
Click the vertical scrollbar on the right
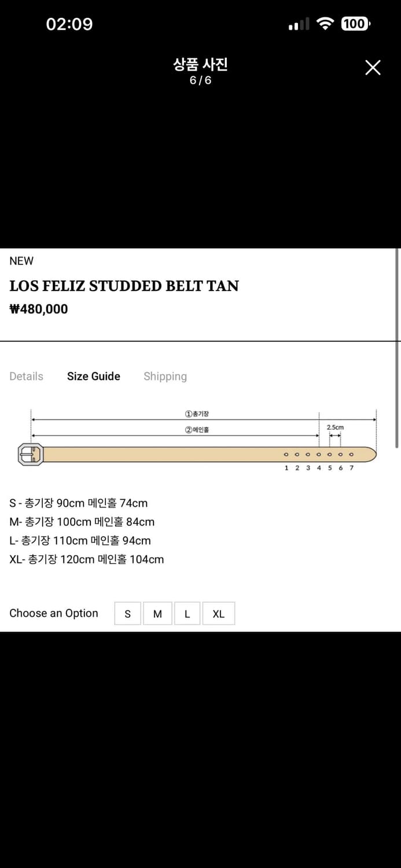pos(397,347)
